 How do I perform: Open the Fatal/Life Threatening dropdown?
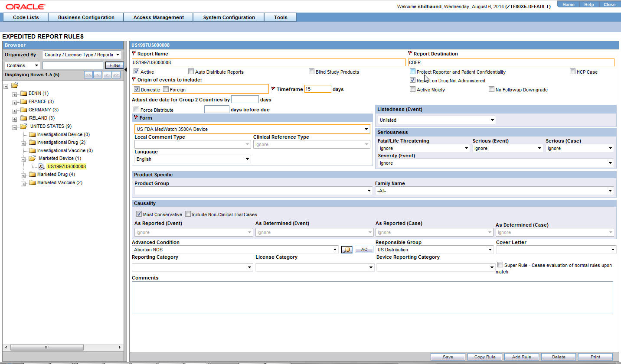(x=424, y=148)
